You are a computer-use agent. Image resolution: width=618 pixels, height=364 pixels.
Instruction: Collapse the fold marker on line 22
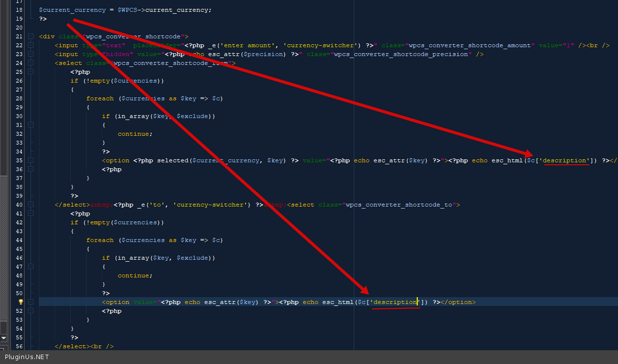point(31,45)
